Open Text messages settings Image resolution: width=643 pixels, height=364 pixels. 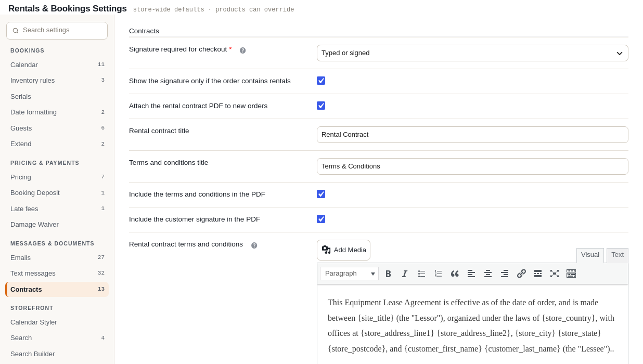click(x=57, y=273)
